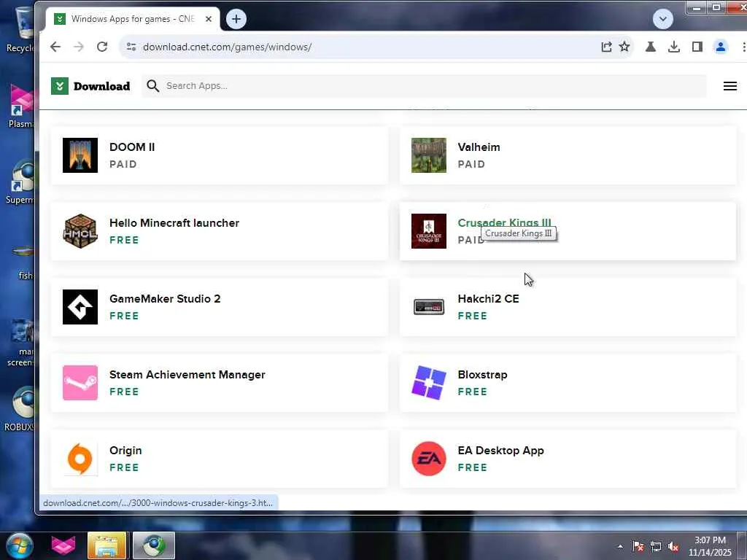The height and width of the screenshot is (560, 747).
Task: Click FREE label under Bloxstrap
Action: (x=472, y=392)
